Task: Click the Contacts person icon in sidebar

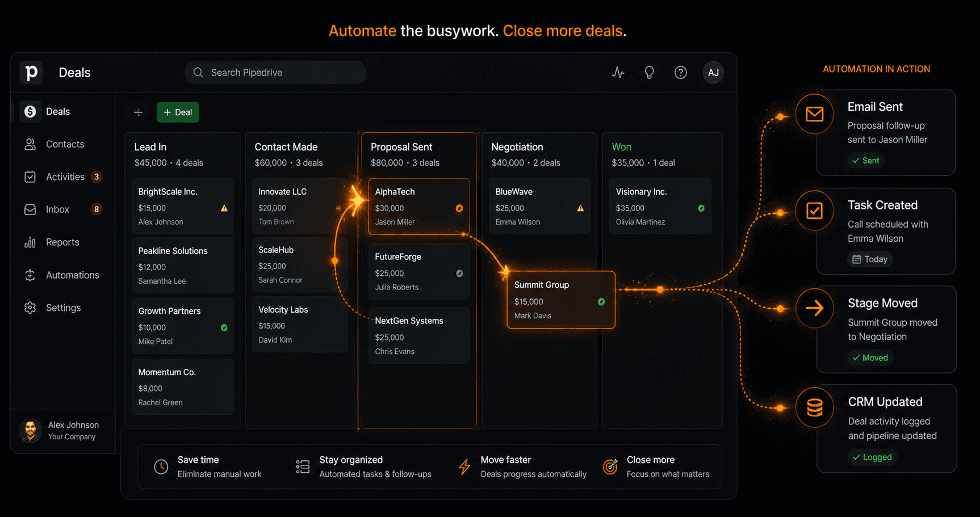Action: (30, 144)
